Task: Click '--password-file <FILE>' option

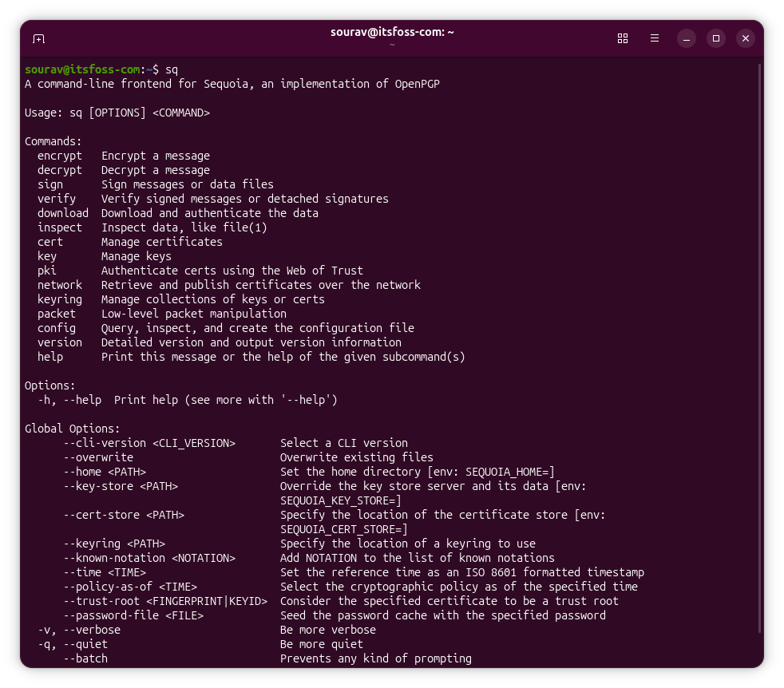Action: point(133,616)
